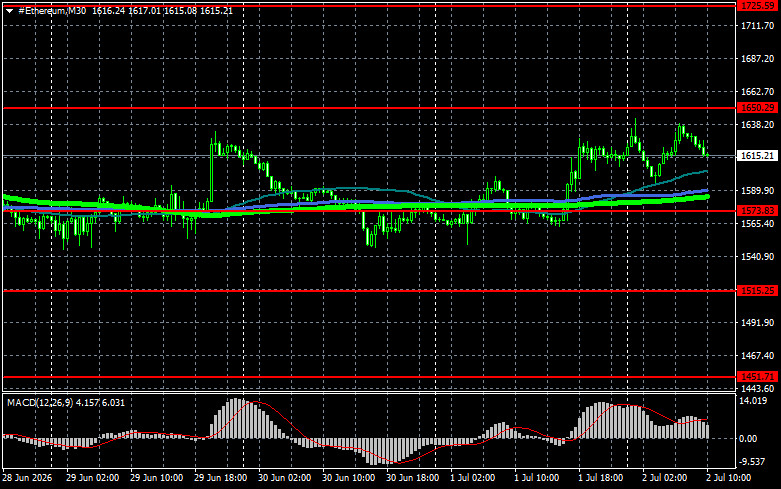Click the 29 Jun 10:00 time label

156,478
